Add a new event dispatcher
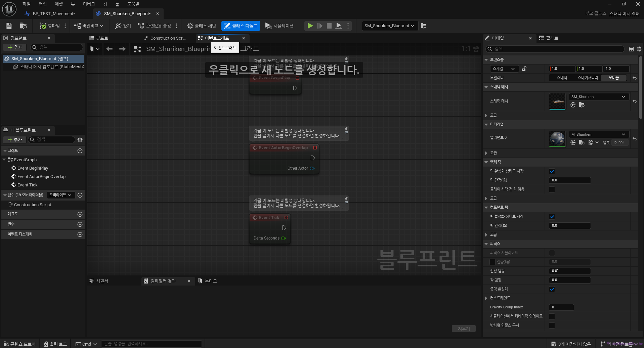Image resolution: width=644 pixels, height=348 pixels. [80, 234]
